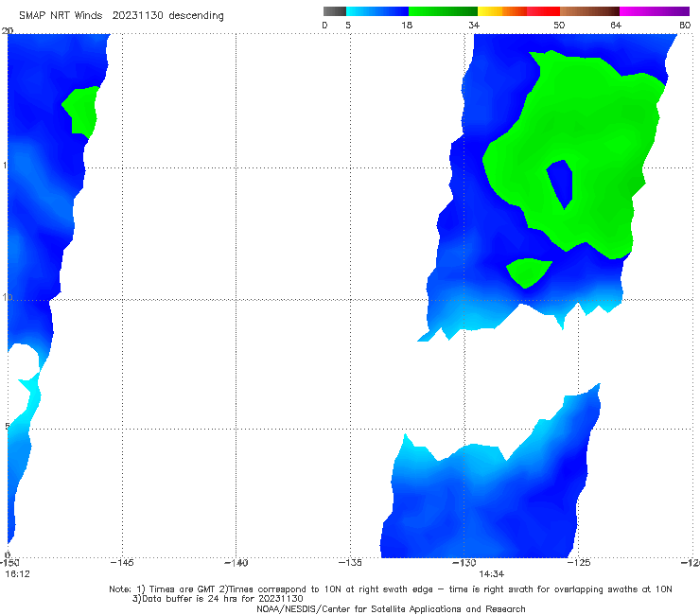The width and height of the screenshot is (700, 615).
Task: Click the yellow-orange segment of the color bar
Action: [502, 11]
